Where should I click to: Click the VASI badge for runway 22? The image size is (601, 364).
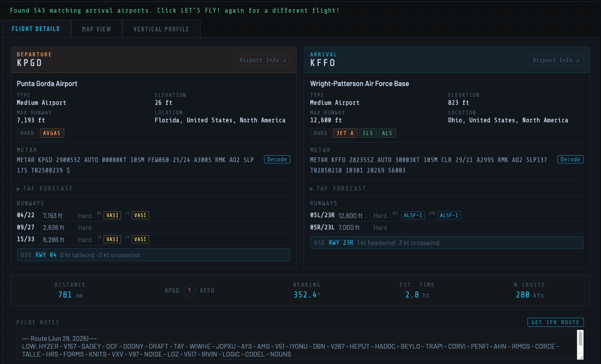click(x=140, y=215)
